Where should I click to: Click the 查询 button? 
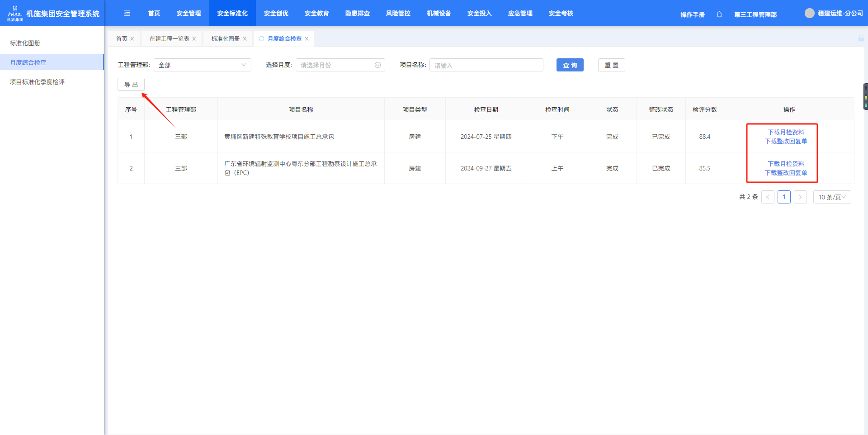(570, 65)
